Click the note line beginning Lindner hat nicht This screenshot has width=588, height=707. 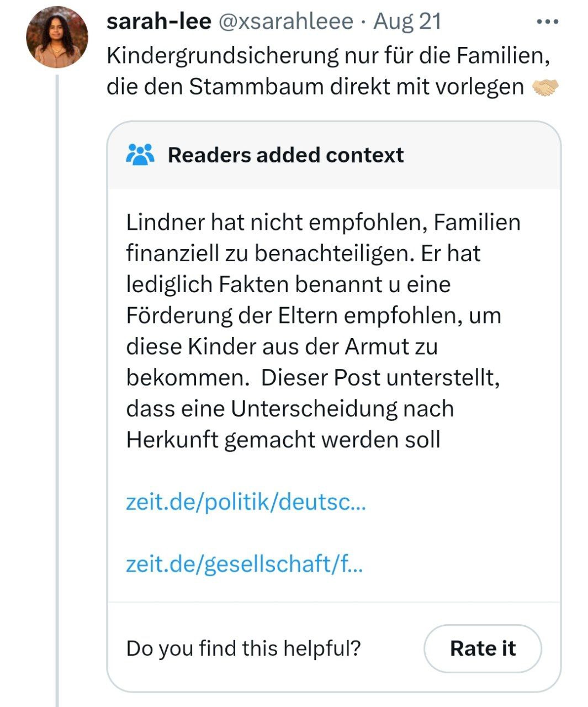[x=323, y=223]
